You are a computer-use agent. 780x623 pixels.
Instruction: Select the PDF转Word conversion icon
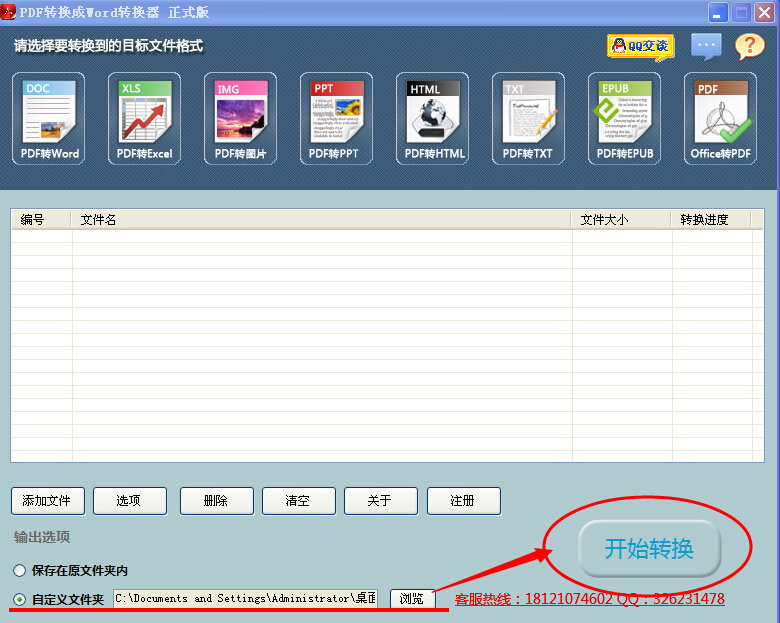click(50, 119)
